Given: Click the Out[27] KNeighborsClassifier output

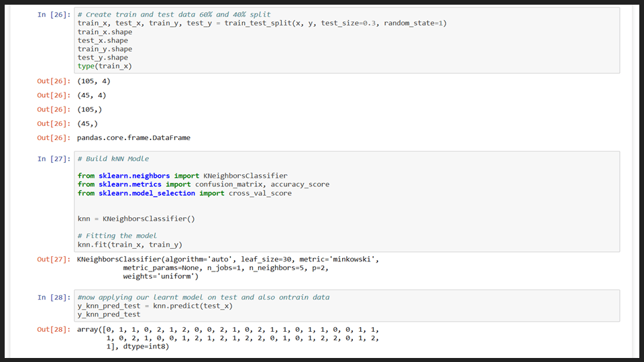Looking at the screenshot, I should click(228, 267).
